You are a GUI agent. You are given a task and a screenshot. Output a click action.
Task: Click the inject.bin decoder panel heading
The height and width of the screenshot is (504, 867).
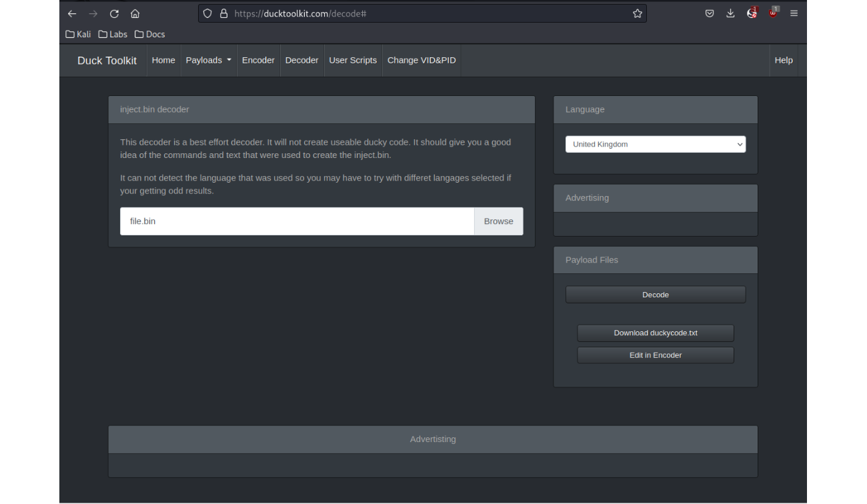pos(321,109)
